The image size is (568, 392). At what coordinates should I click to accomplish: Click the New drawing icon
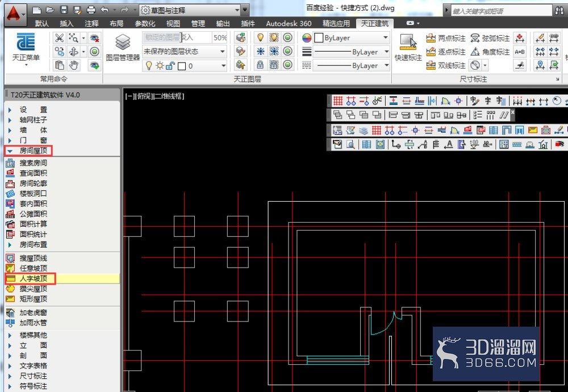pyautogui.click(x=36, y=10)
